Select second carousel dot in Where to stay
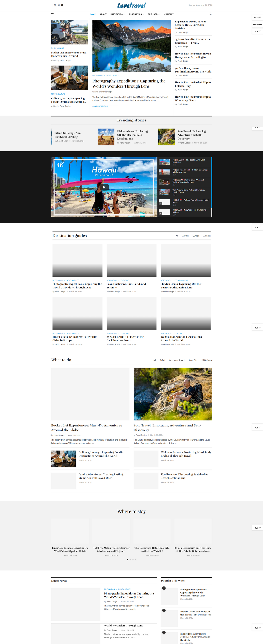Viewport: 263px width, 644px height. 130,559
